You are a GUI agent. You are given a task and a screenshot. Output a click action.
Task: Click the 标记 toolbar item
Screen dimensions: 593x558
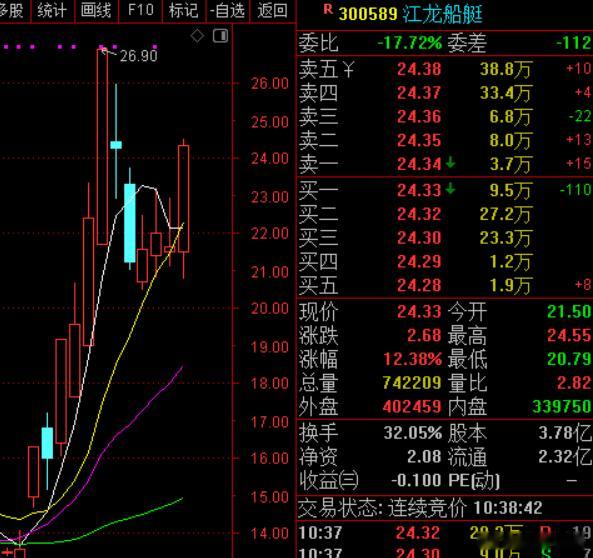coord(184,11)
